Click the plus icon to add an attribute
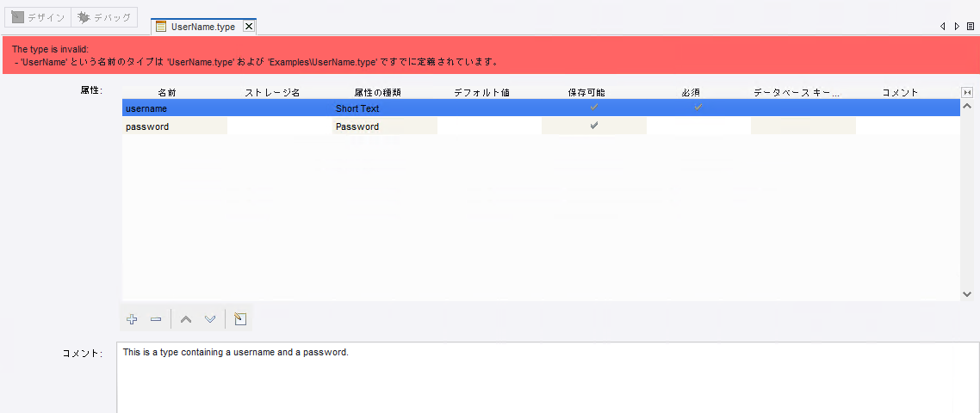Viewport: 980px width, 413px height. [132, 319]
